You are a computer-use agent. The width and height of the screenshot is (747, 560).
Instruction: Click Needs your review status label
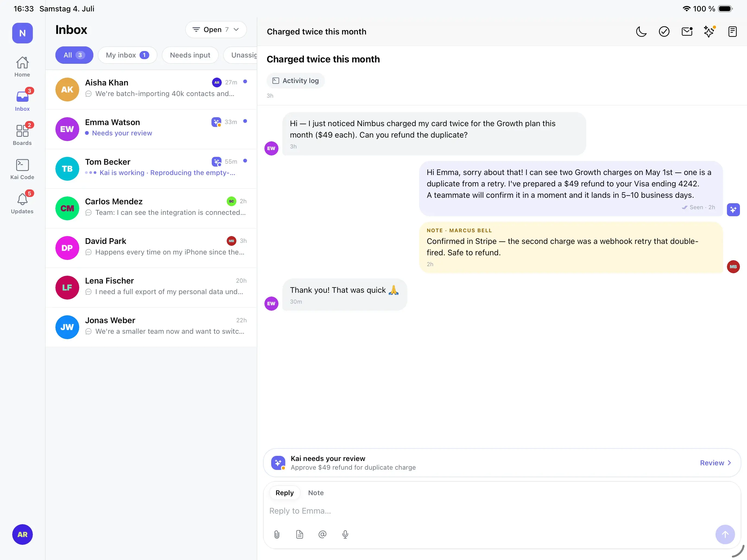click(122, 133)
